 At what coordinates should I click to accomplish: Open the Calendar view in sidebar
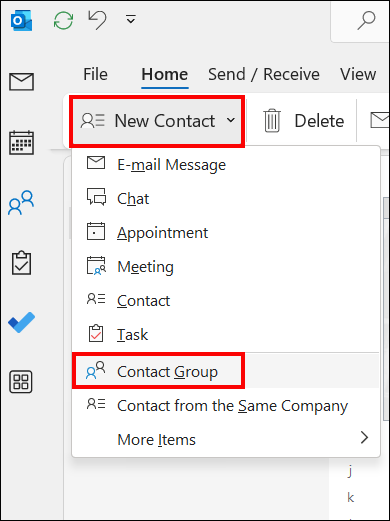pos(21,143)
